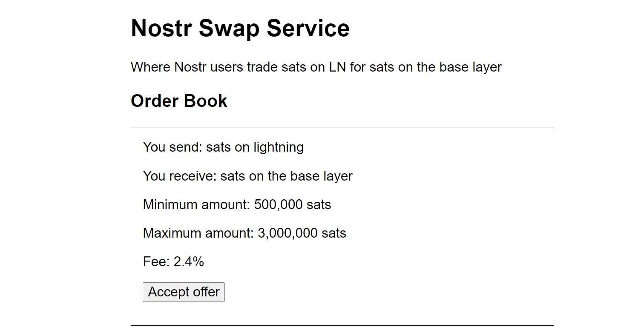Click the Nostr Swap Service heading

(x=240, y=28)
